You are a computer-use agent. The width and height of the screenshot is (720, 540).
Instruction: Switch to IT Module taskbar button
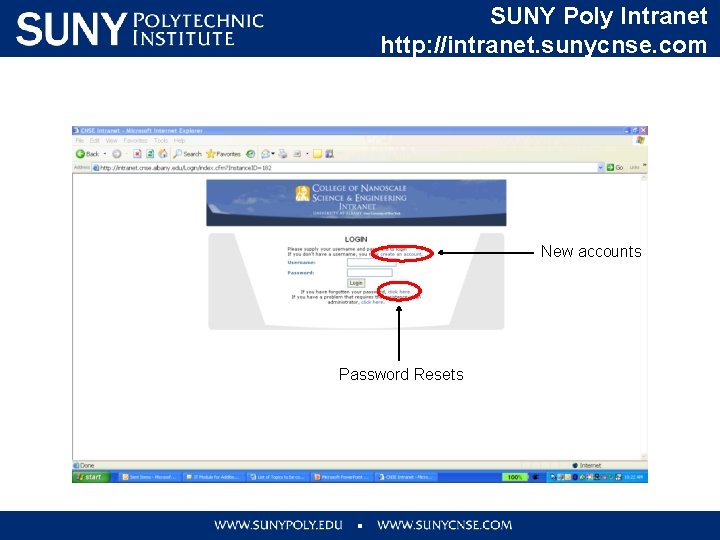[x=213, y=477]
